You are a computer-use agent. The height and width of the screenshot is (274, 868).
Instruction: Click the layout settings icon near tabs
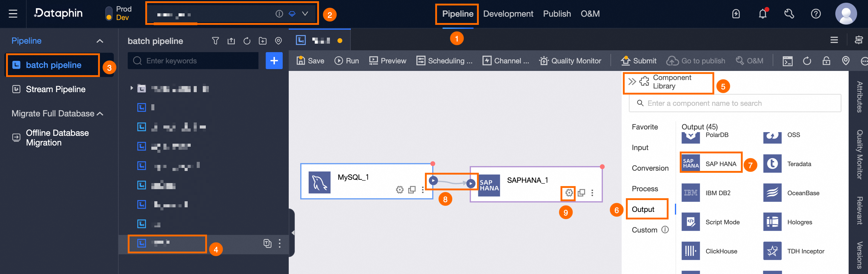(x=859, y=40)
